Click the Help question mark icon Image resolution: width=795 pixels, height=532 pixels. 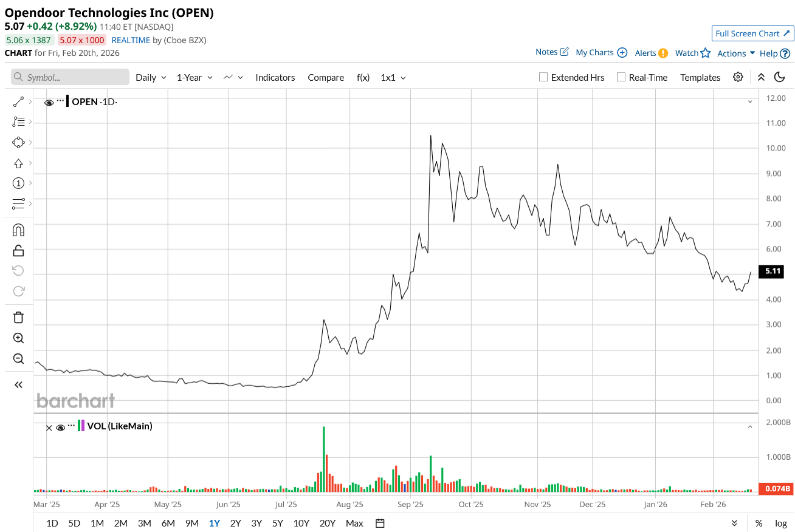[x=785, y=53]
